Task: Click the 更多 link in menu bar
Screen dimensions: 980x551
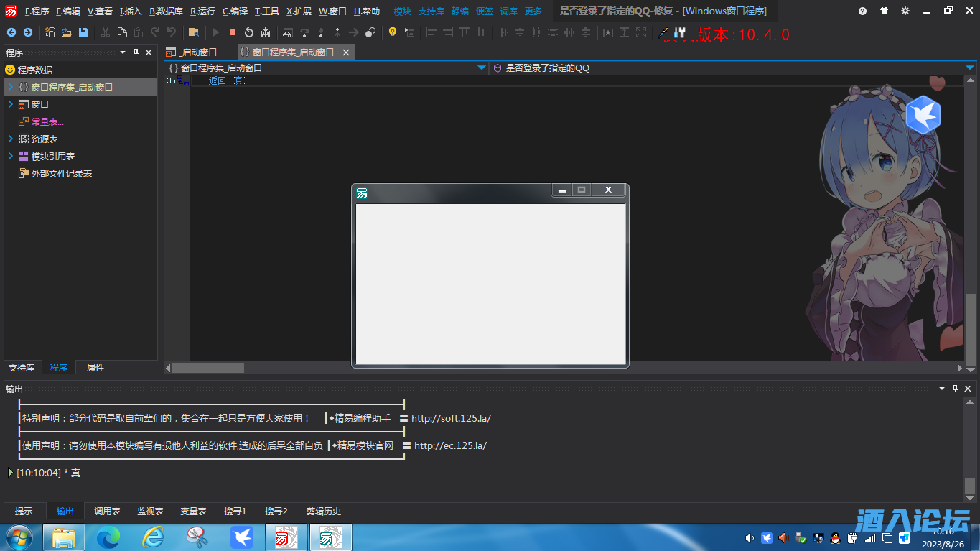Action: 533,11
